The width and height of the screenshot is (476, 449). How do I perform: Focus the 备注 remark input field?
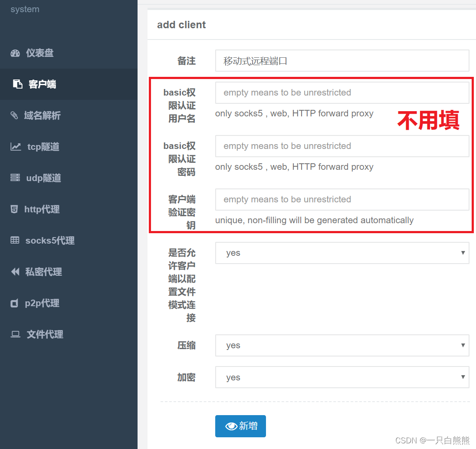point(342,61)
